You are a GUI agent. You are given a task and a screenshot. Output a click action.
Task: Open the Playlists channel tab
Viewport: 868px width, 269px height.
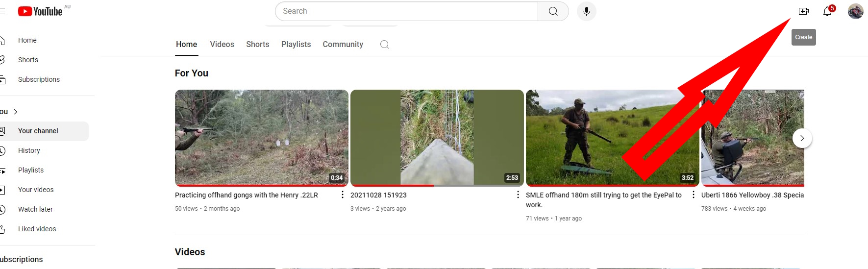(x=296, y=45)
